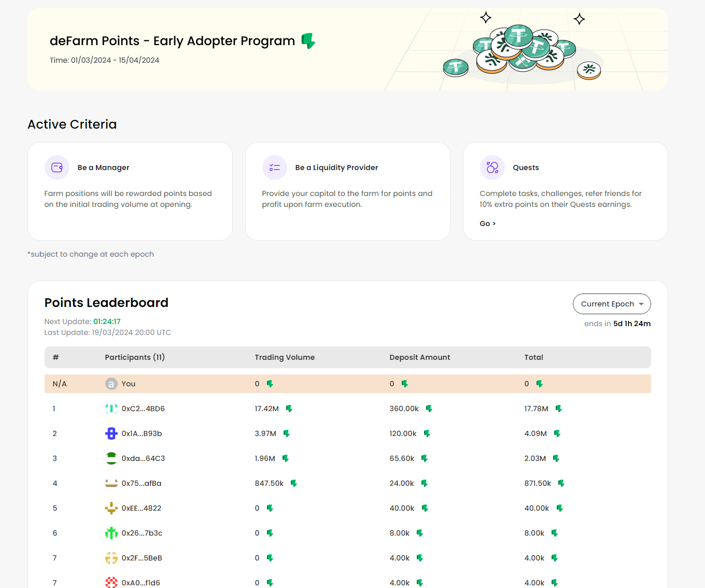Click the 0xEE...4822 participant avatar

111,508
